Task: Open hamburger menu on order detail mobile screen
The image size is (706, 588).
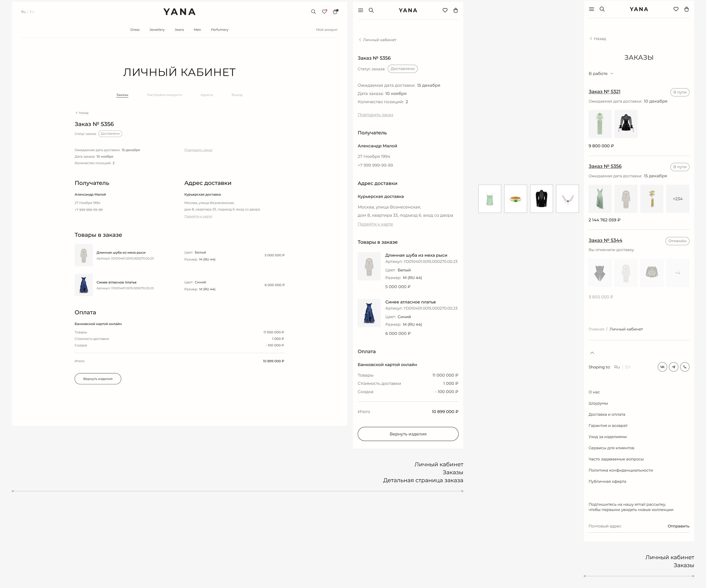Action: coord(360,10)
